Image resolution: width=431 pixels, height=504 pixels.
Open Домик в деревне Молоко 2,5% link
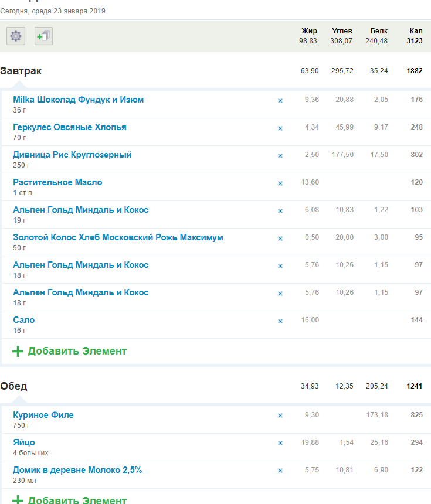click(x=77, y=470)
